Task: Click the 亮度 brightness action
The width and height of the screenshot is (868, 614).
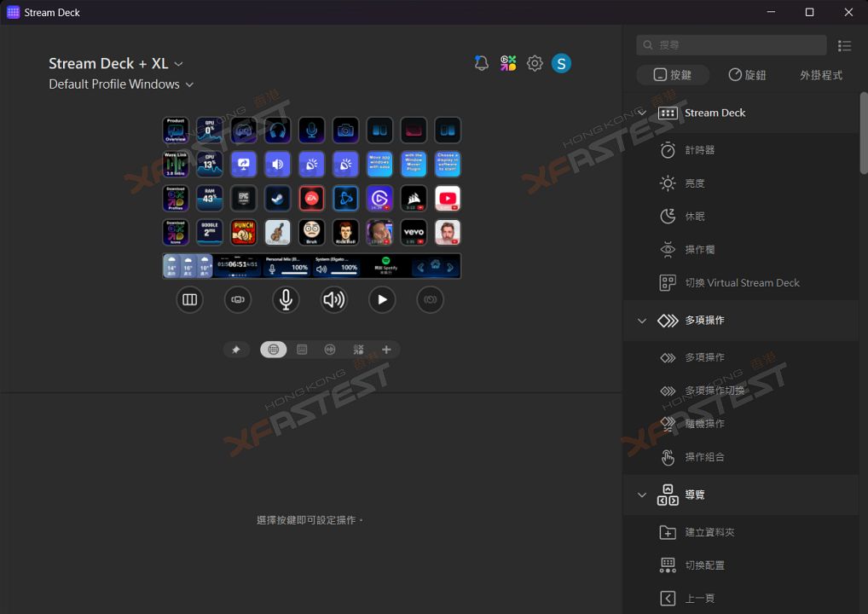Action: tap(695, 183)
